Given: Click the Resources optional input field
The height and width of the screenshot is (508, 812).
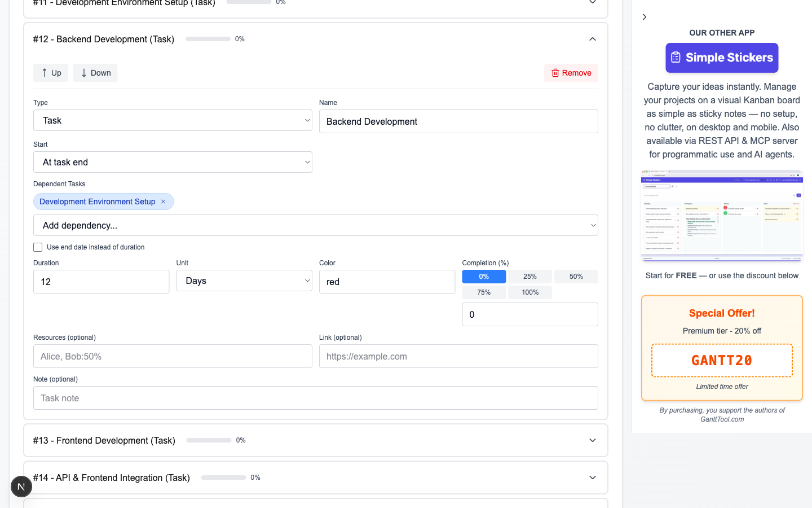Looking at the screenshot, I should pyautogui.click(x=173, y=356).
